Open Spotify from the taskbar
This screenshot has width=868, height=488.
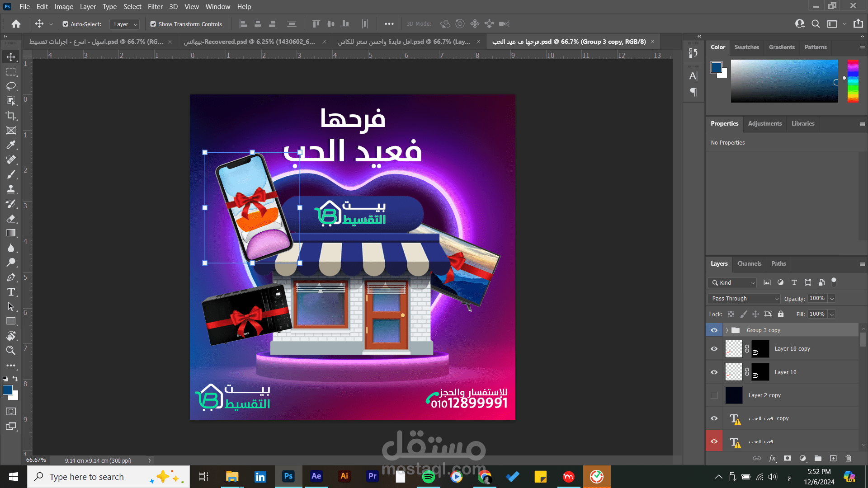[428, 477]
